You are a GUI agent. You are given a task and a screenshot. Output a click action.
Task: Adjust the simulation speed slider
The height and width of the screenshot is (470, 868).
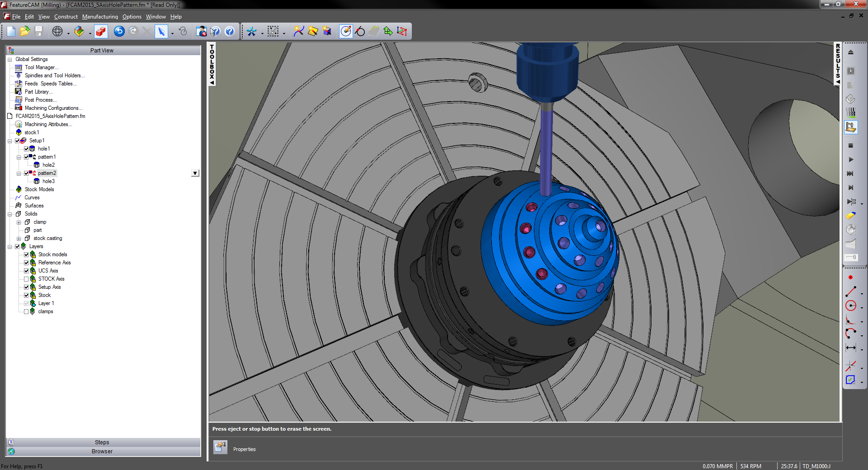[x=850, y=257]
